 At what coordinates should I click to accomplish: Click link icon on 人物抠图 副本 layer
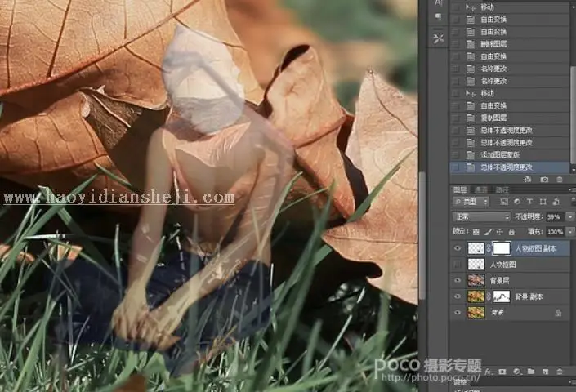(489, 248)
